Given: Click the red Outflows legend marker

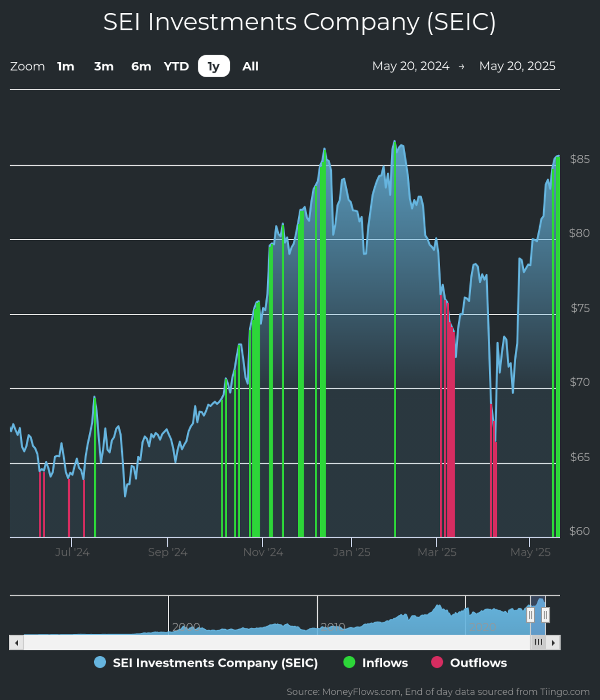Looking at the screenshot, I should pos(437,662).
